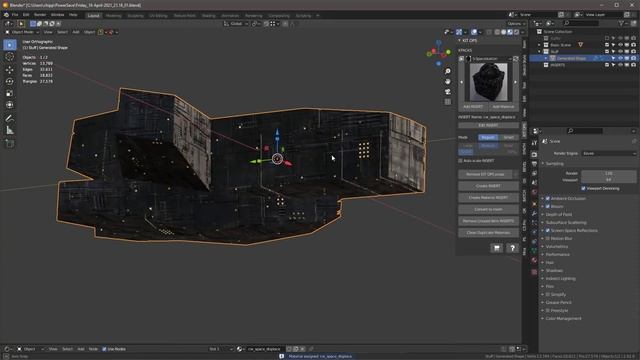640x360 pixels.
Task: Expand the Depth of Field panel
Action: pyautogui.click(x=558, y=214)
